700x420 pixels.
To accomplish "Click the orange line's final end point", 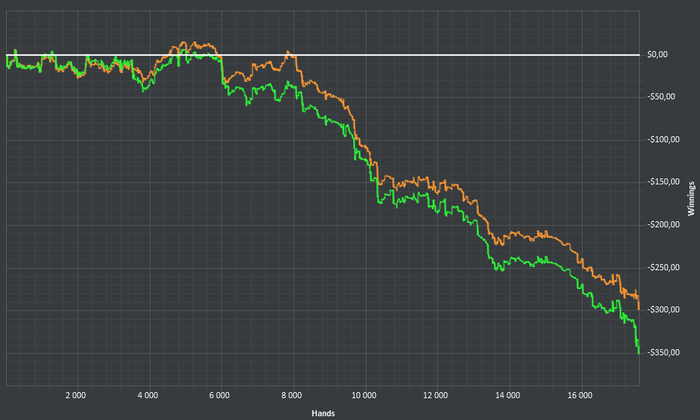I will click(x=639, y=308).
